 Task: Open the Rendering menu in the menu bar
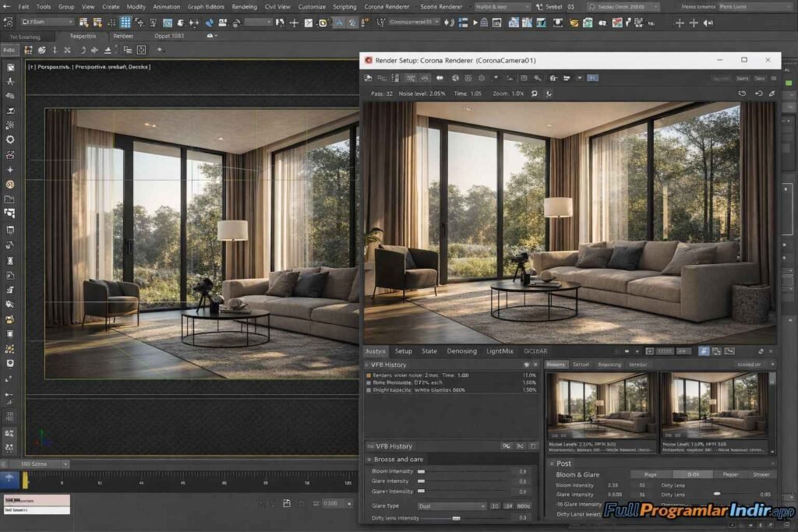coord(244,6)
